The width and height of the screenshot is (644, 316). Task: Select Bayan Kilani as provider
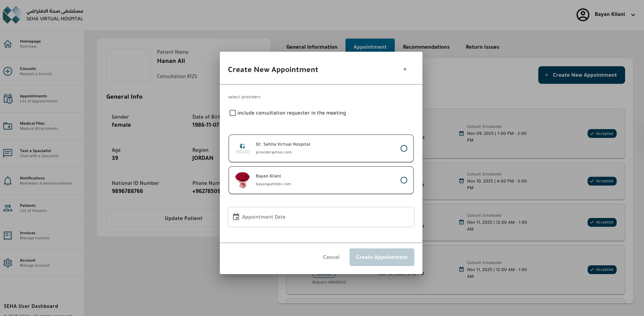tap(404, 180)
